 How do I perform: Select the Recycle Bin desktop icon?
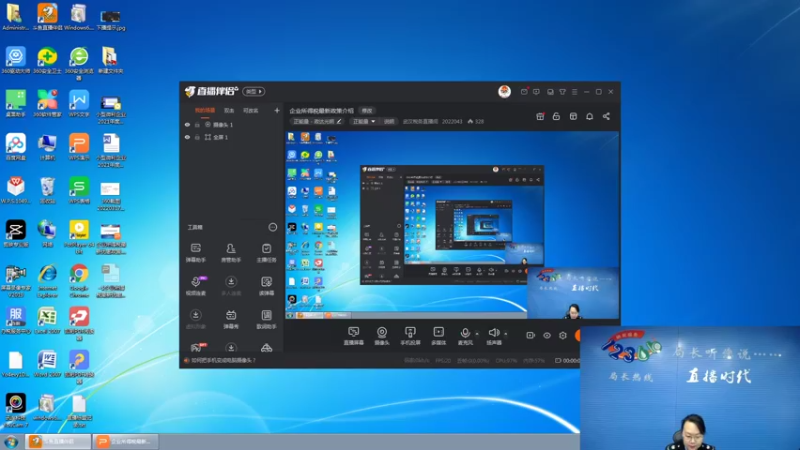pos(47,190)
